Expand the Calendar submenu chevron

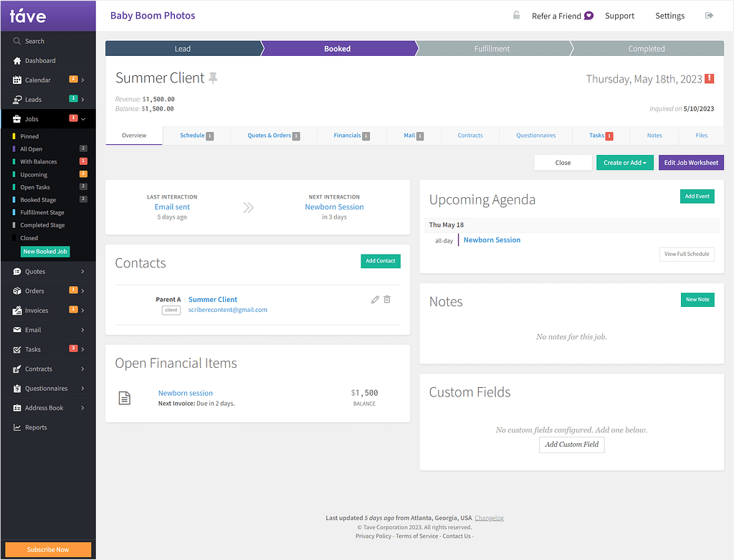pos(83,80)
